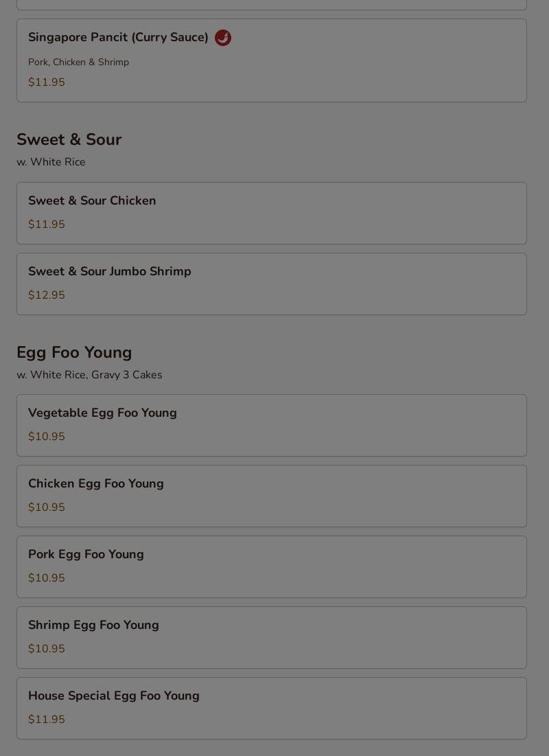This screenshot has height=756, width=549.
Task: Select Chicken Egg Foo Young item
Action: tap(96, 484)
